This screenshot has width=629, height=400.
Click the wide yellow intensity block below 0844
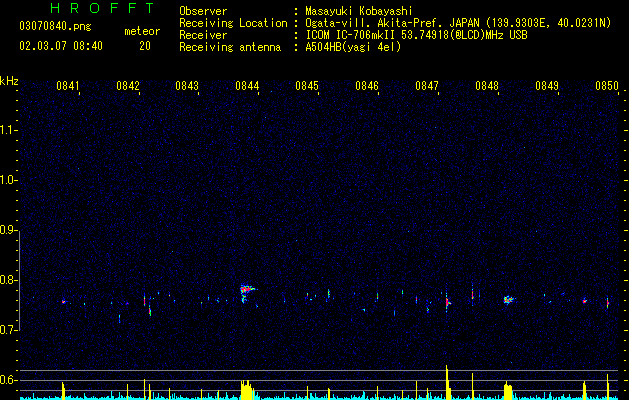pyautogui.click(x=247, y=390)
